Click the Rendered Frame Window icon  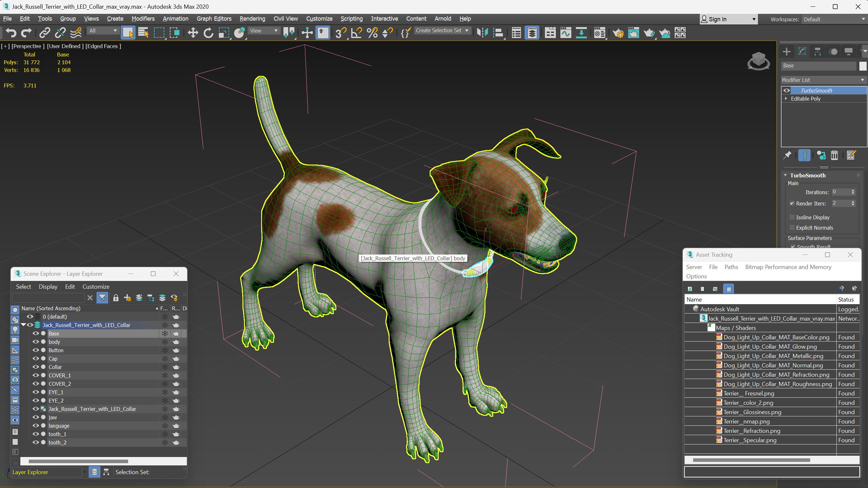633,33
